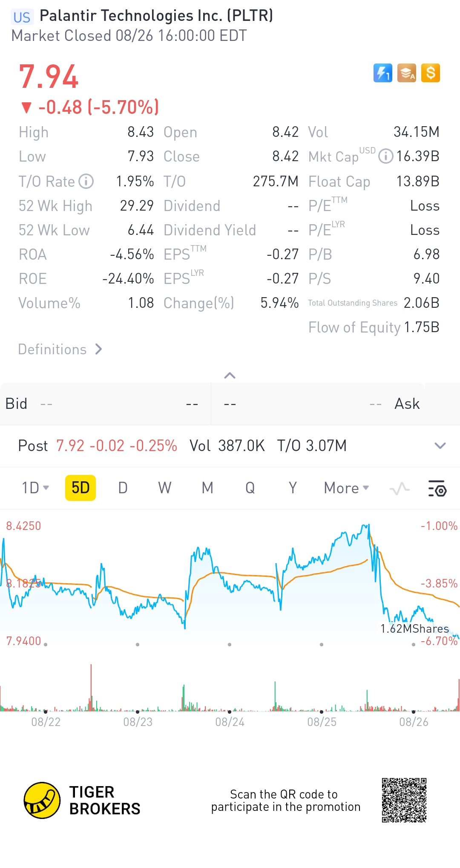Select the Q quarterly chart tab
The height and width of the screenshot is (868, 460).
point(250,488)
